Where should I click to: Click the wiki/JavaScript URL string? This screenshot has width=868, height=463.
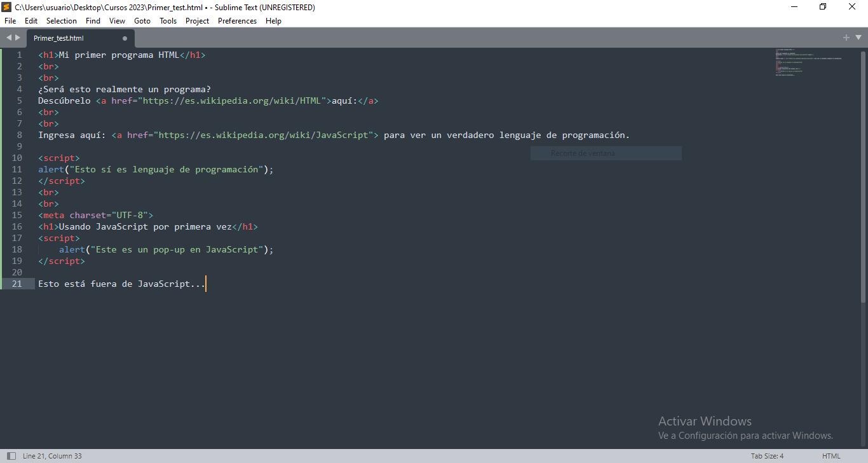(x=263, y=135)
